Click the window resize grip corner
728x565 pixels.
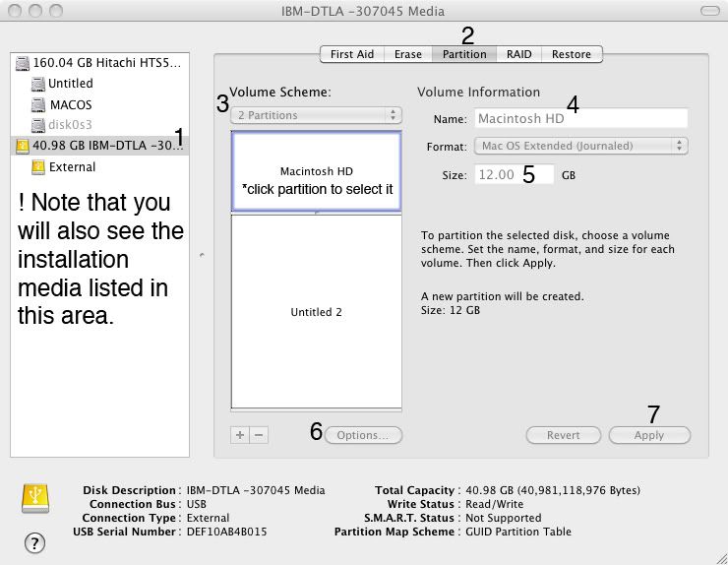720,557
